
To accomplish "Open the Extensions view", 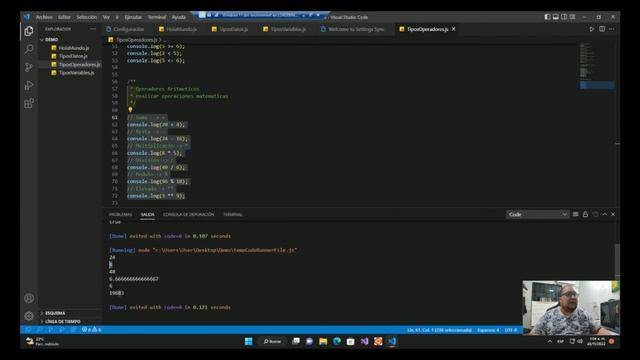I will [29, 103].
